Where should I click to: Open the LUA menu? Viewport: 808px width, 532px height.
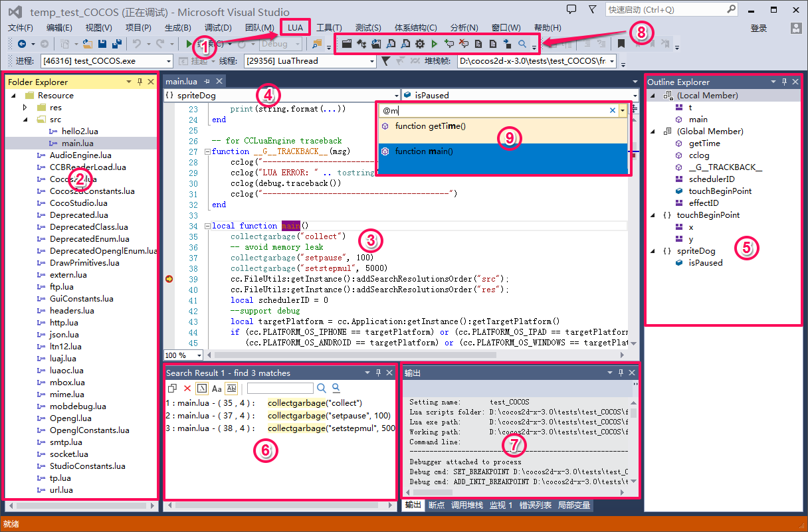tap(296, 28)
